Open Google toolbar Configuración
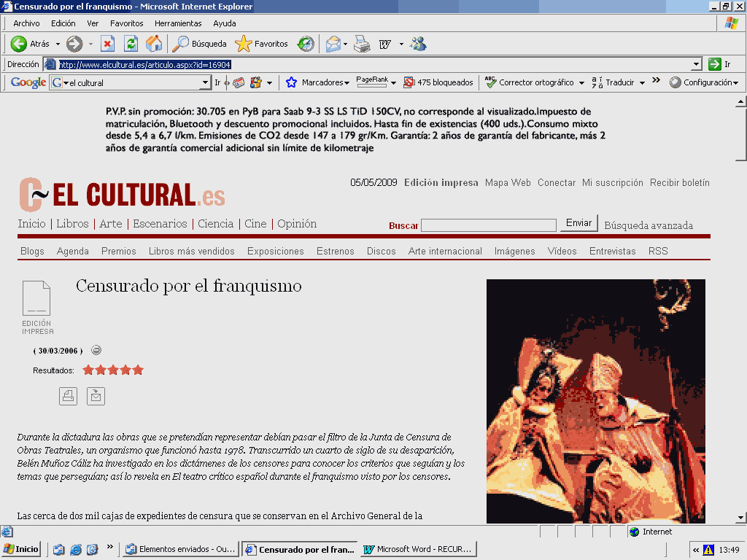The image size is (747, 560). [704, 82]
